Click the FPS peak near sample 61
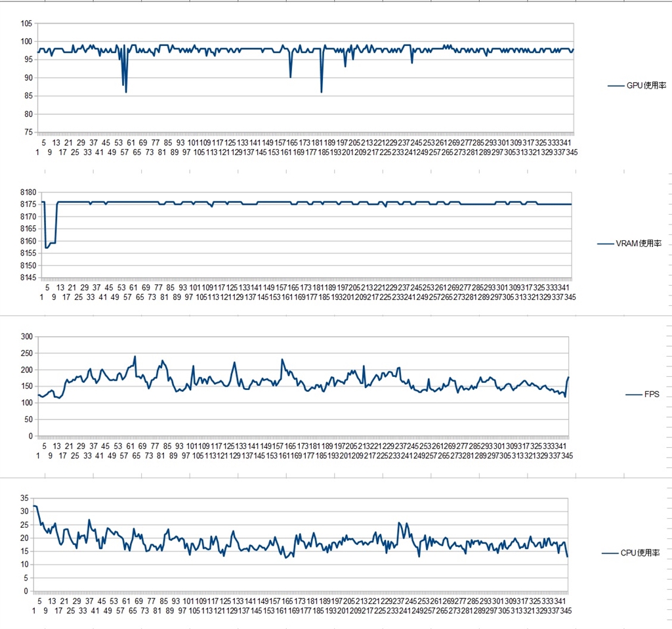Viewport: 672px width, 629px height. (x=135, y=357)
